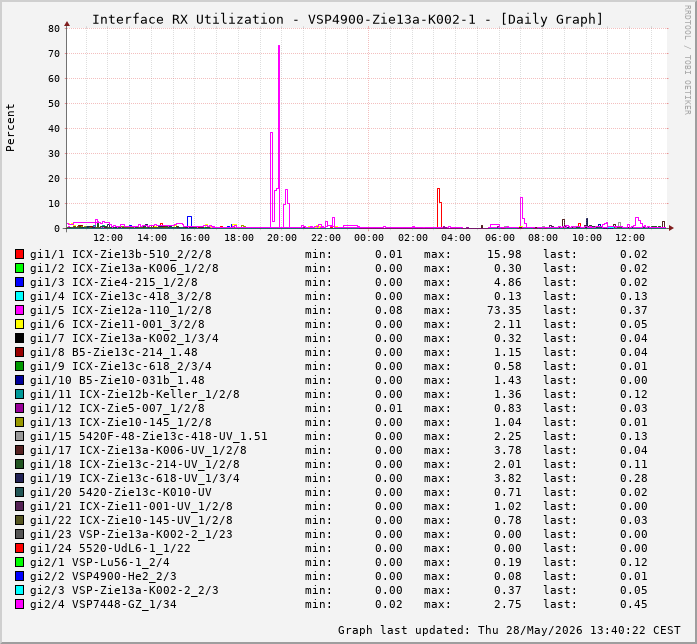Viewport: 697px width, 644px height.
Task: Click the Percent y-axis label
Action: tap(10, 128)
